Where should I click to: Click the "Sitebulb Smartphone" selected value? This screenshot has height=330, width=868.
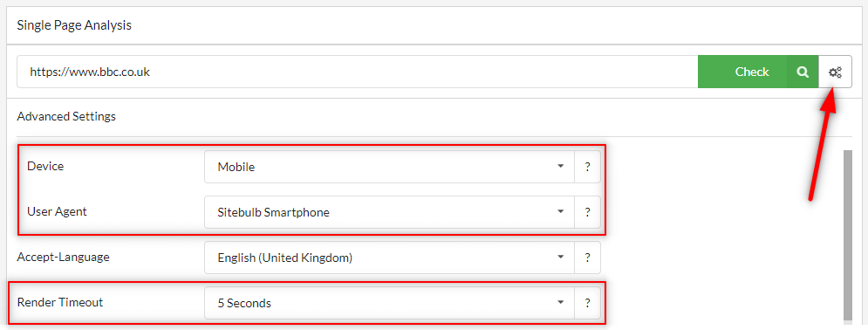[273, 212]
